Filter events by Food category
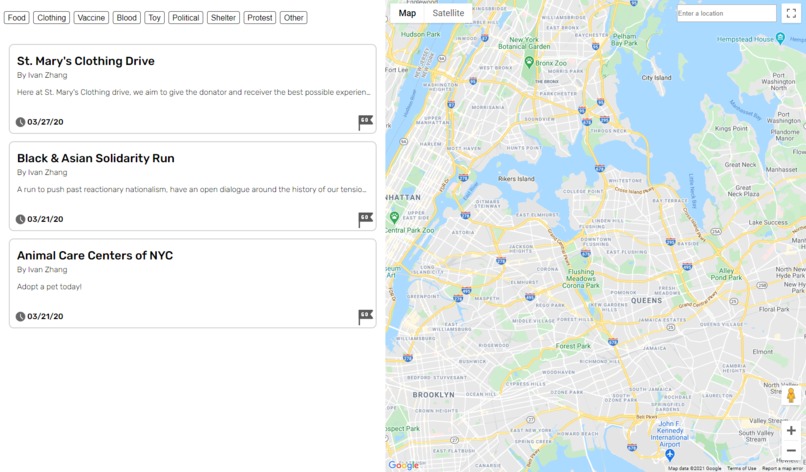Viewport: 806px width, 472px height. point(16,17)
